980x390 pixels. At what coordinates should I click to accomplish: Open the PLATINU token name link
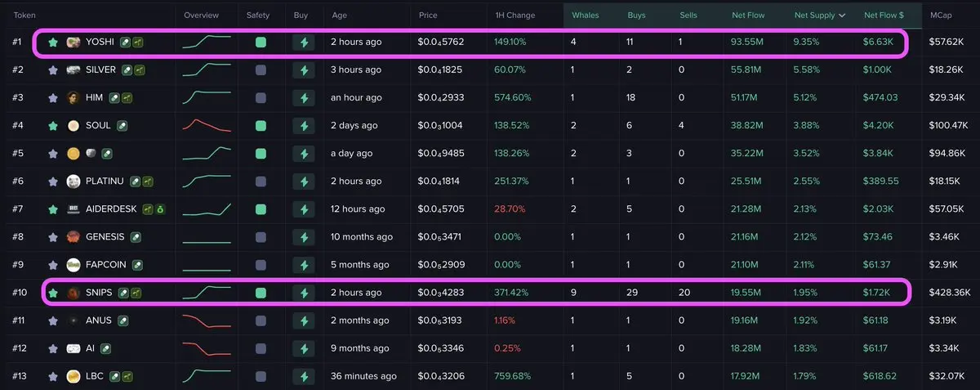[106, 182]
